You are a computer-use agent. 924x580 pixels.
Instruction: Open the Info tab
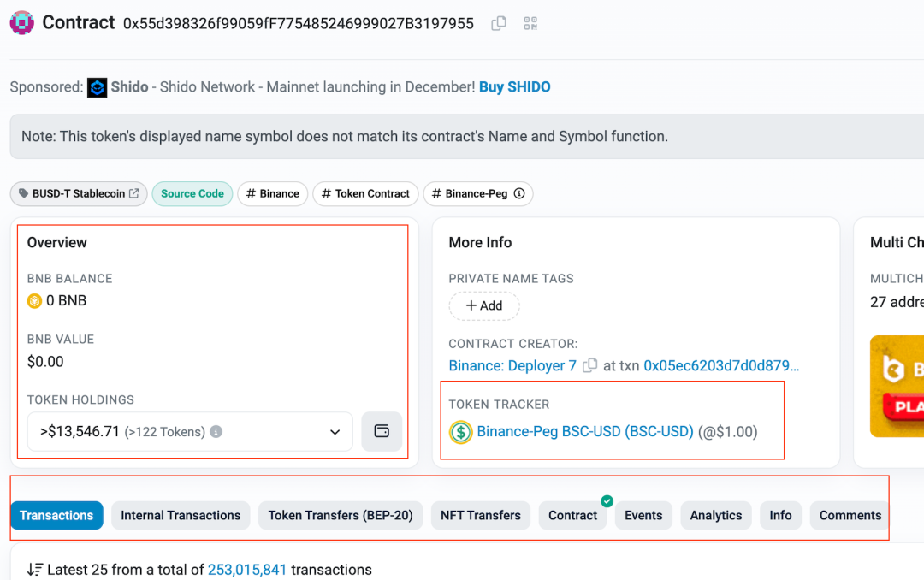point(781,516)
